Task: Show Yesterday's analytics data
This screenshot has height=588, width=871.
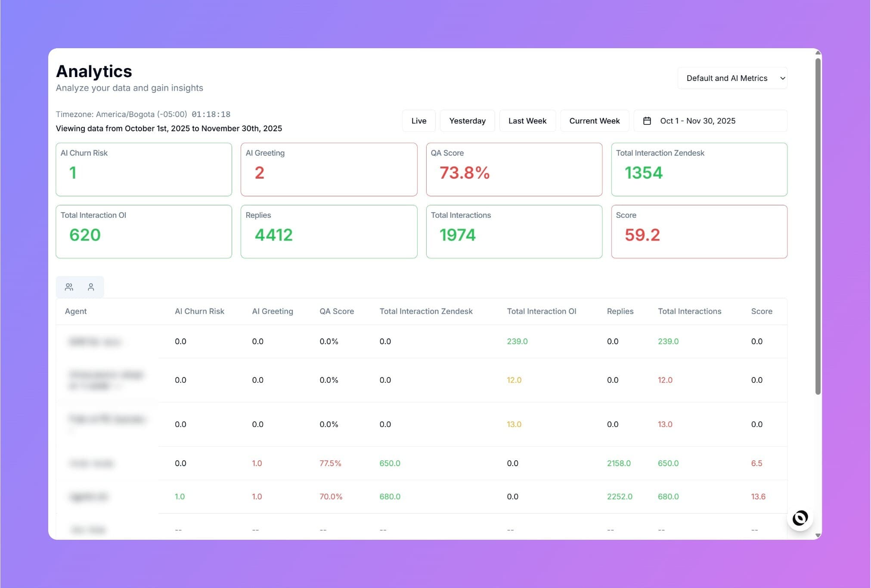Action: 467,121
